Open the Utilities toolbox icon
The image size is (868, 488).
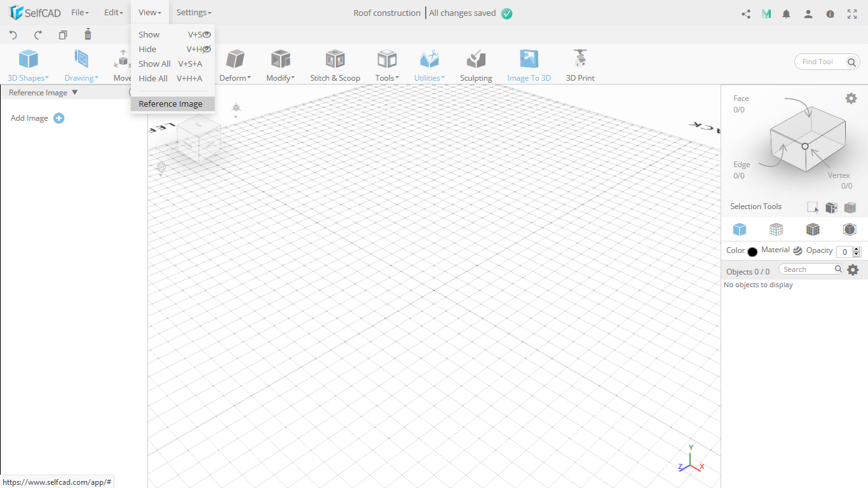tap(430, 59)
